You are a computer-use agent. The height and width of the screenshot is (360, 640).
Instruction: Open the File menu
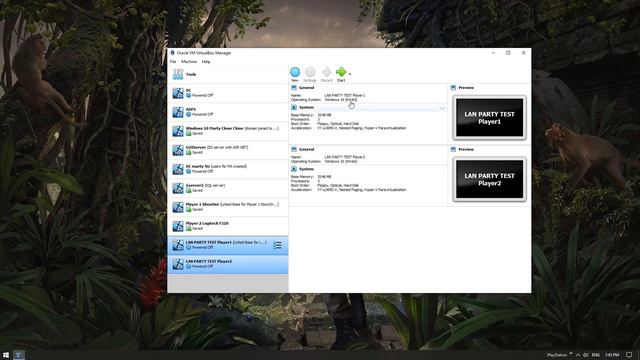pyautogui.click(x=173, y=62)
